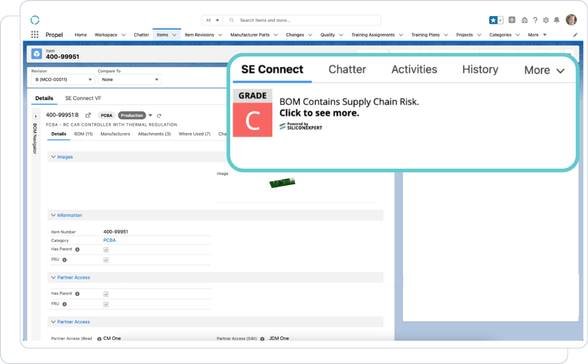Open the Training Assignments nav tab

373,35
